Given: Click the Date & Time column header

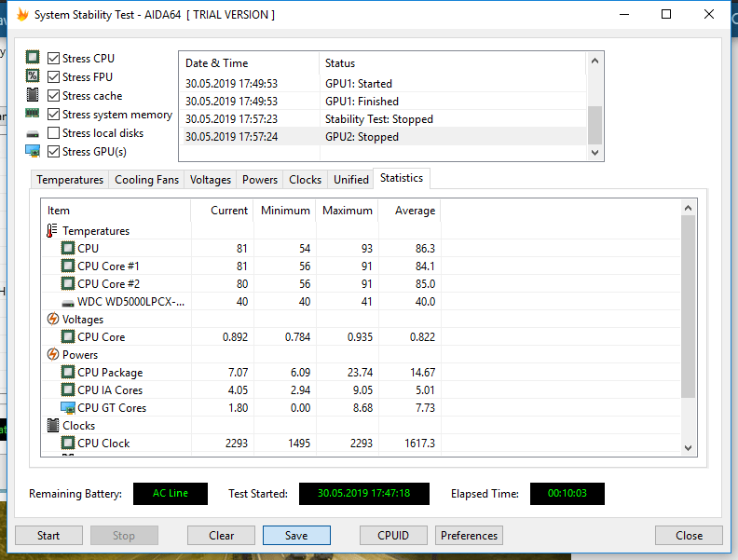Looking at the screenshot, I should coord(250,63).
